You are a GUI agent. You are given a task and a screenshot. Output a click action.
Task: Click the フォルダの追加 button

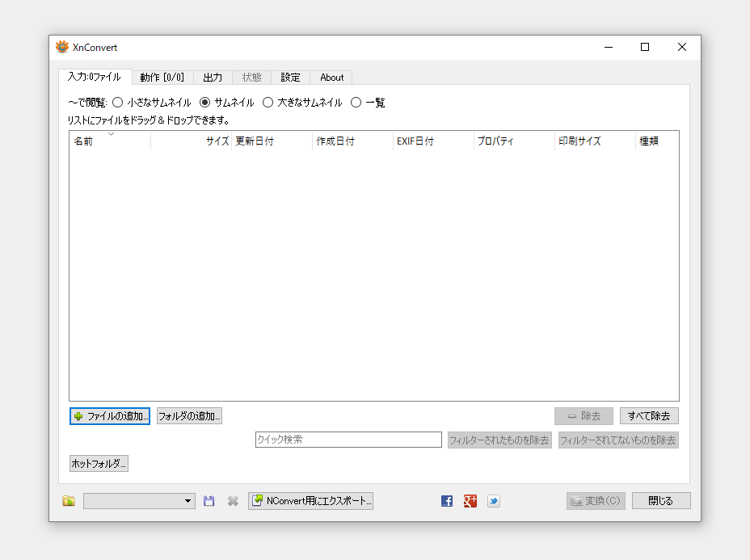pos(189,416)
